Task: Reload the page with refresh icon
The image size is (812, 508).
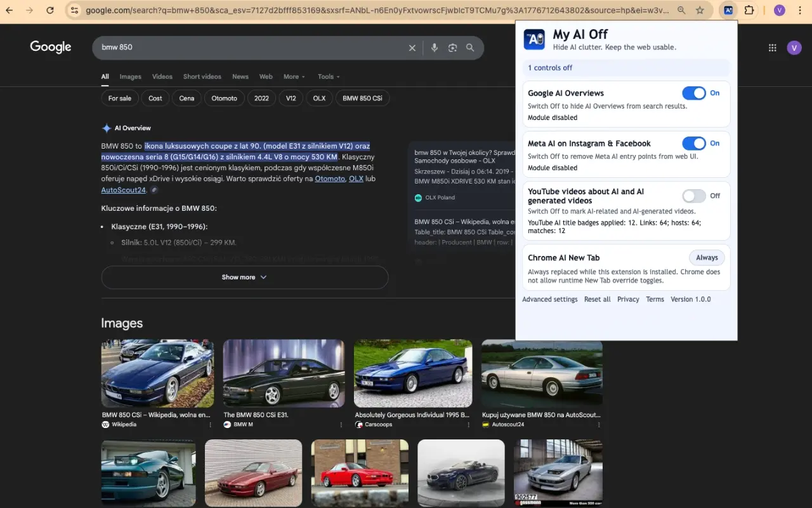Action: tap(50, 10)
